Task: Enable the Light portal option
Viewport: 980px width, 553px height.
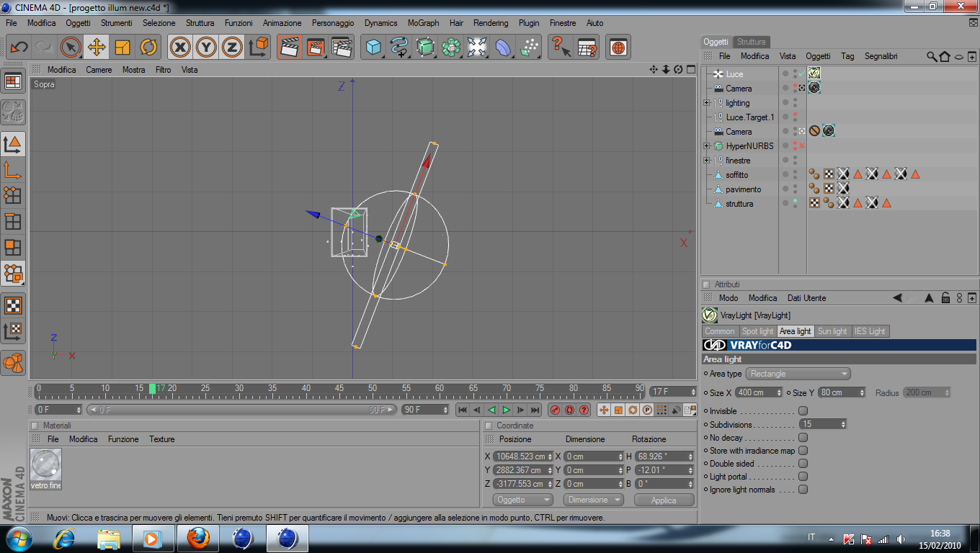Action: click(x=803, y=477)
